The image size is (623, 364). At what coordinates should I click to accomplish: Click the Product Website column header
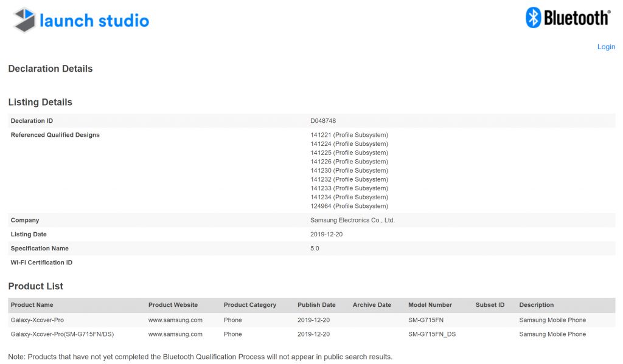tap(173, 305)
